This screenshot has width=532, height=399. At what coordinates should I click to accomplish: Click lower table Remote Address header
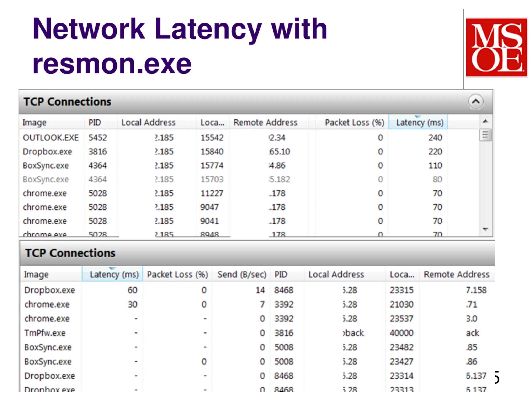[x=457, y=274]
